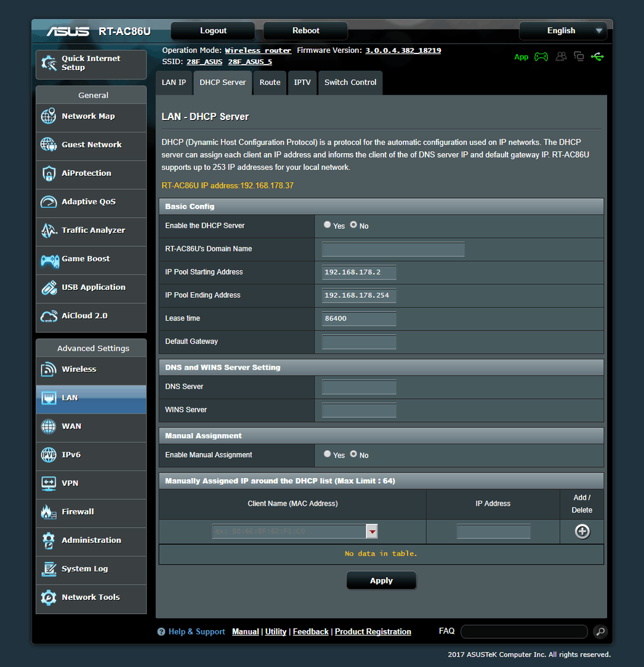644x667 pixels.
Task: Click the USB Application icon
Action: pyautogui.click(x=49, y=288)
